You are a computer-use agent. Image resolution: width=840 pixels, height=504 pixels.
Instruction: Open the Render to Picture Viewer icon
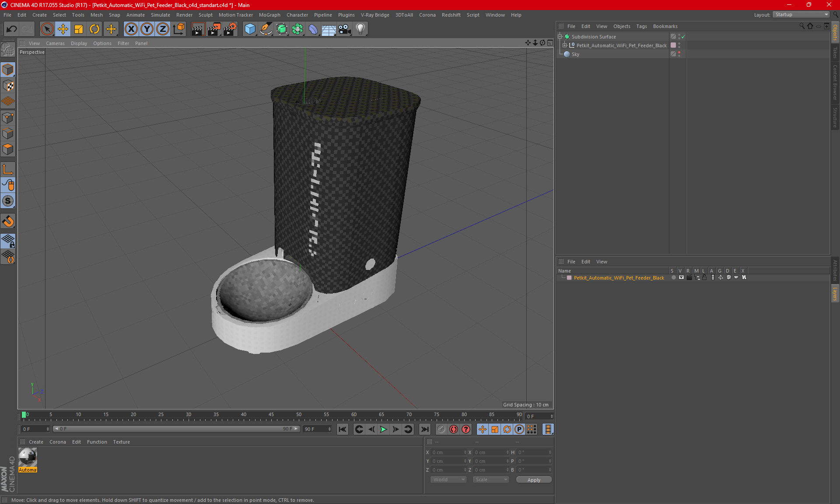[x=214, y=29]
